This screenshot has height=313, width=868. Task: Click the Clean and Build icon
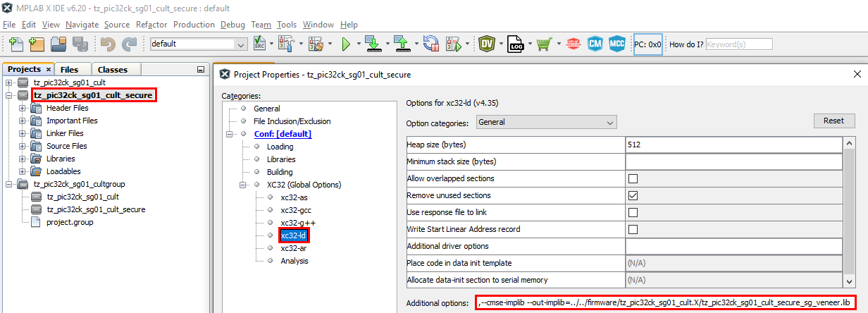coord(316,44)
